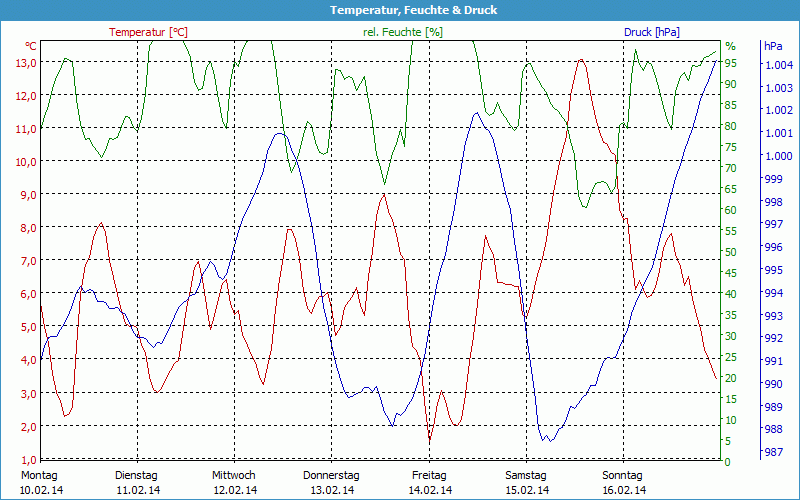Click the 'Dienstag' day label
800x500 pixels.
pyautogui.click(x=136, y=475)
